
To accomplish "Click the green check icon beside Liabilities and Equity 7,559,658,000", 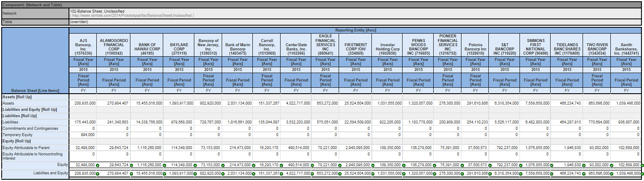I will (x=551, y=173).
